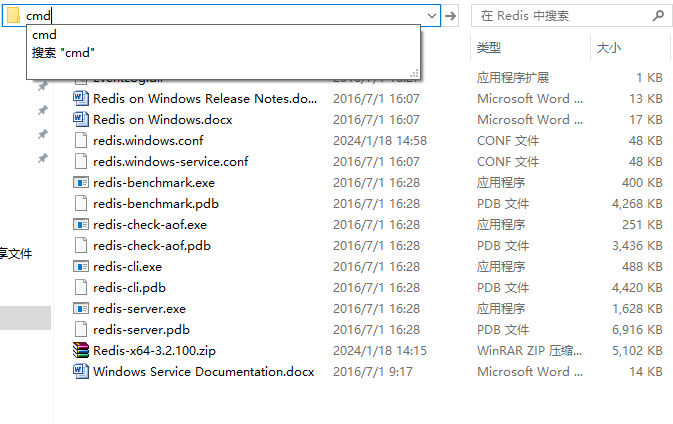673x424 pixels.
Task: Click size '400 KB' of redis-benchmark.exe
Action: click(x=642, y=182)
